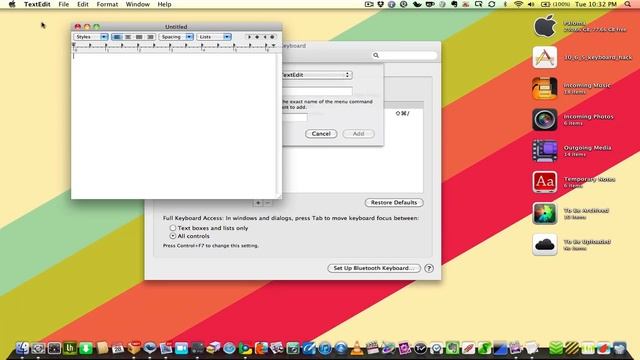This screenshot has width=640, height=360.
Task: Click the Evernote elephant menu bar icon
Action: [454, 4]
